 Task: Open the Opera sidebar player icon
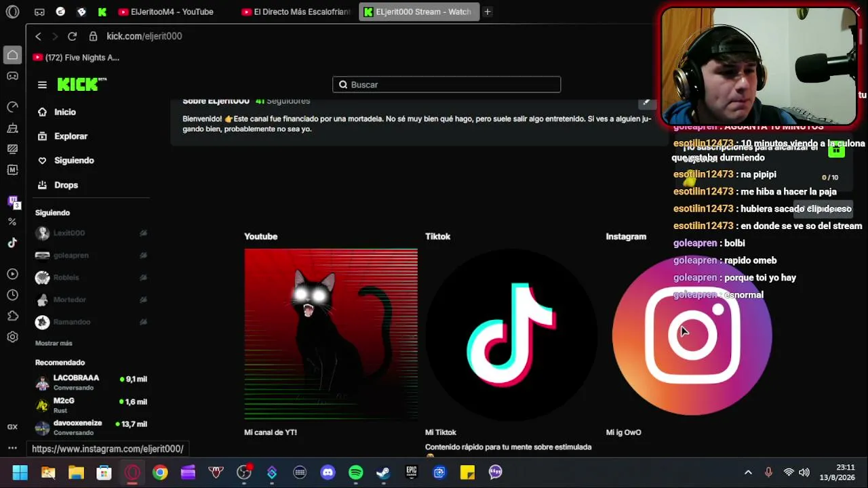[x=12, y=274]
